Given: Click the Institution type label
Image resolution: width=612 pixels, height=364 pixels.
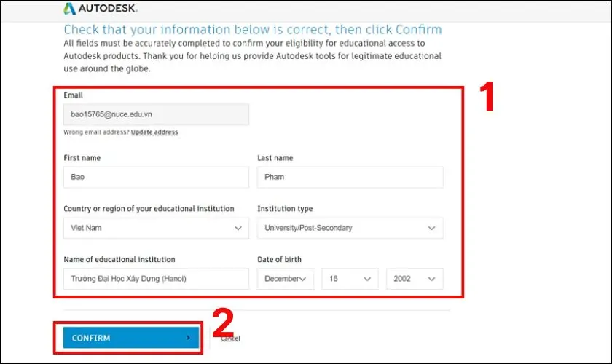Looking at the screenshot, I should (x=285, y=209).
